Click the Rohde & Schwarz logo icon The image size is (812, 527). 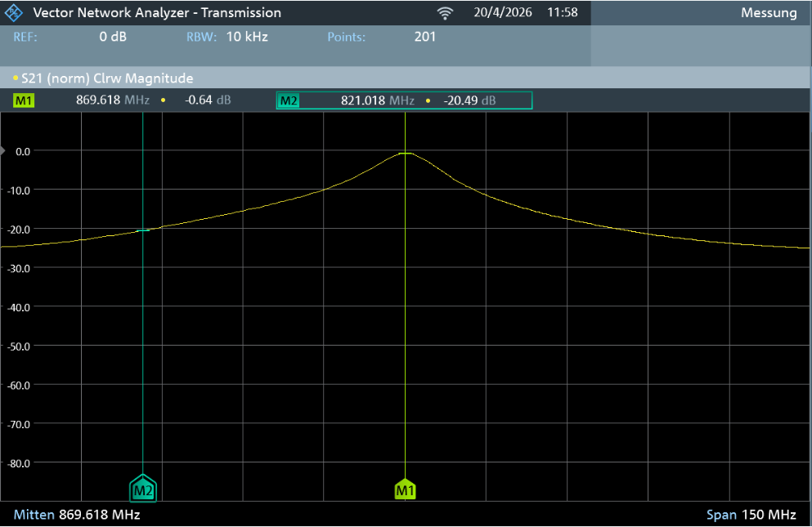tap(13, 13)
